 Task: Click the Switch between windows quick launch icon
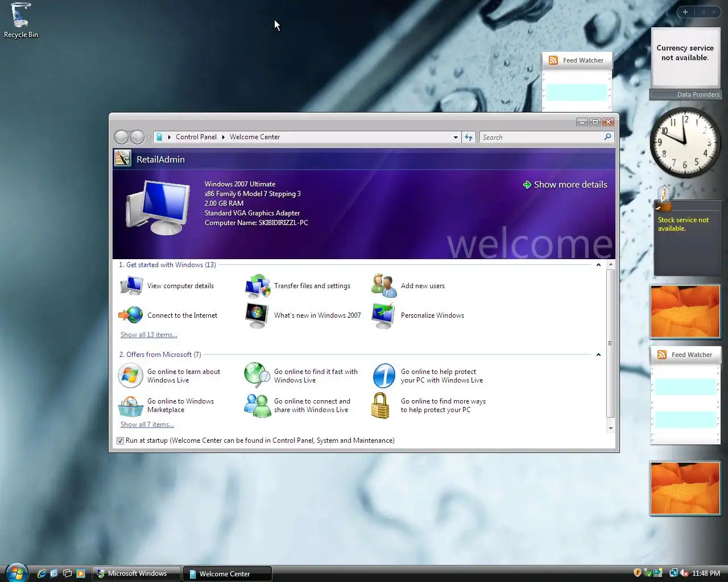pyautogui.click(x=67, y=573)
